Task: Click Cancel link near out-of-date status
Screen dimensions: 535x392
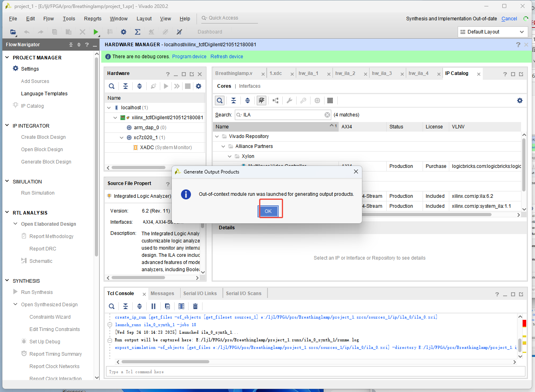Action: tap(509, 19)
